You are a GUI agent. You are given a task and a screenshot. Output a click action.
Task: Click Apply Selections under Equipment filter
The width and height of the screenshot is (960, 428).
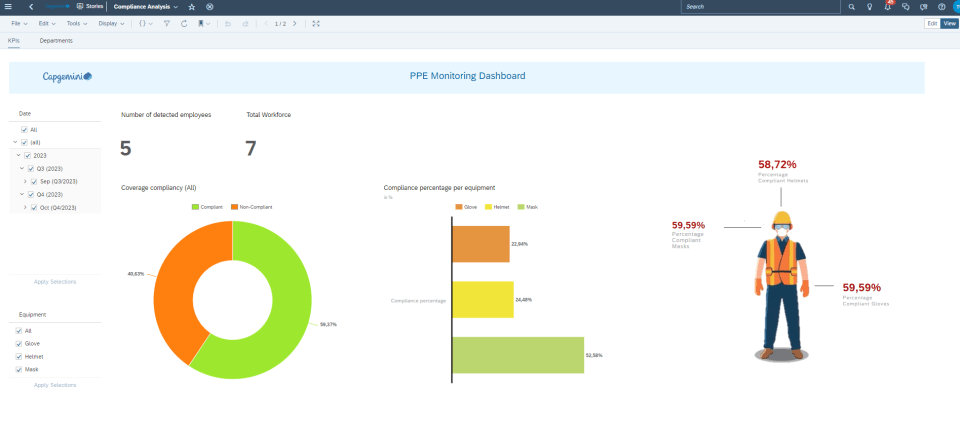coord(55,384)
